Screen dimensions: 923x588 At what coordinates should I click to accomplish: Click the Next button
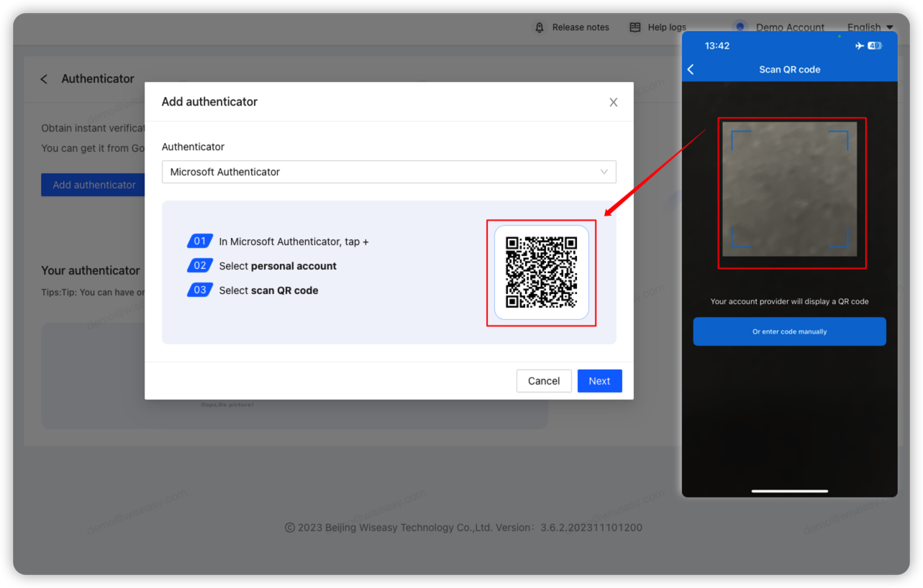pyautogui.click(x=599, y=381)
